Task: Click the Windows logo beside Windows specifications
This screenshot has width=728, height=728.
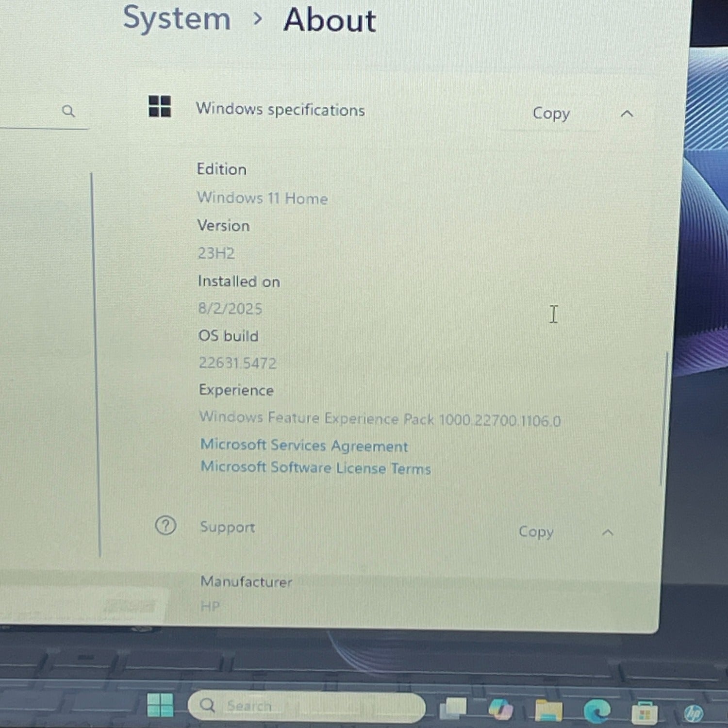Action: pos(160,106)
